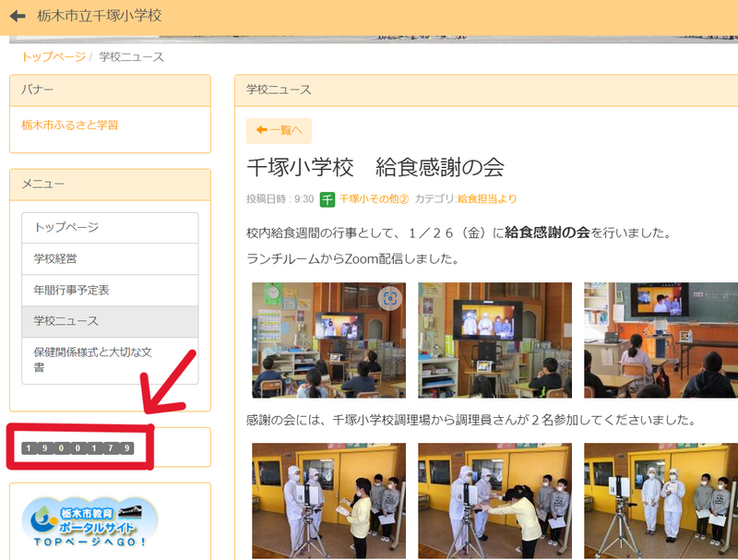
Task: Open the 栃木市教育ポータルサイト banner
Action: click(x=89, y=524)
